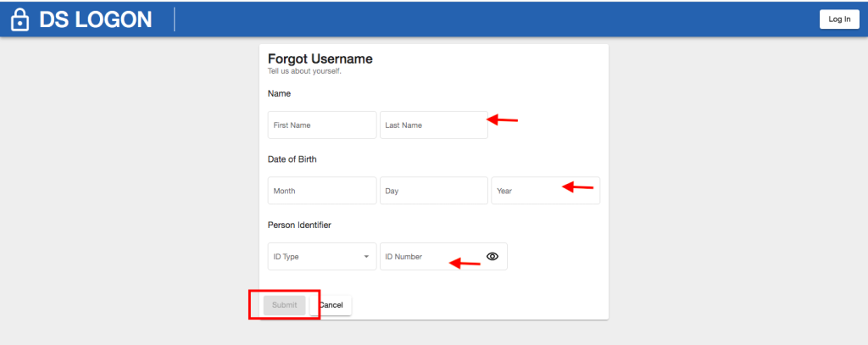
Task: Show the ID Number with eye icon
Action: pos(492,256)
